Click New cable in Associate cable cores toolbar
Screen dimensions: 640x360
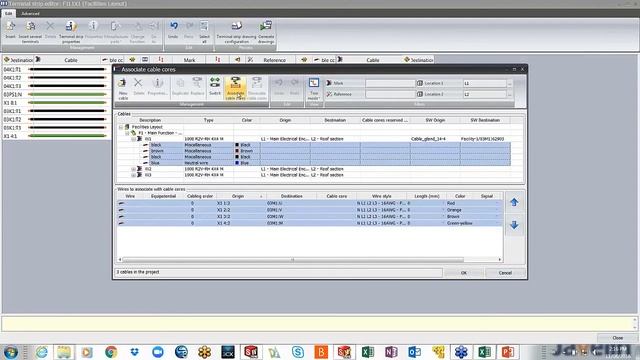coord(122,89)
